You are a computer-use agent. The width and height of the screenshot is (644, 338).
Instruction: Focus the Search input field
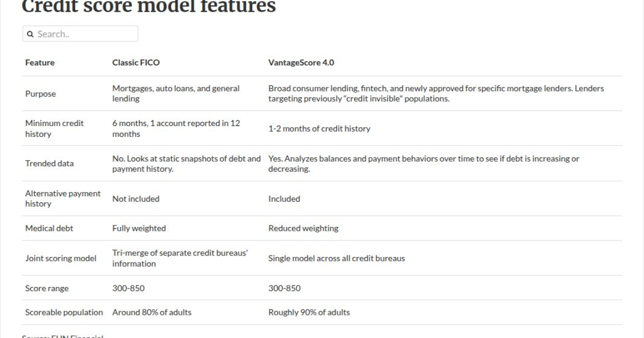(80, 34)
